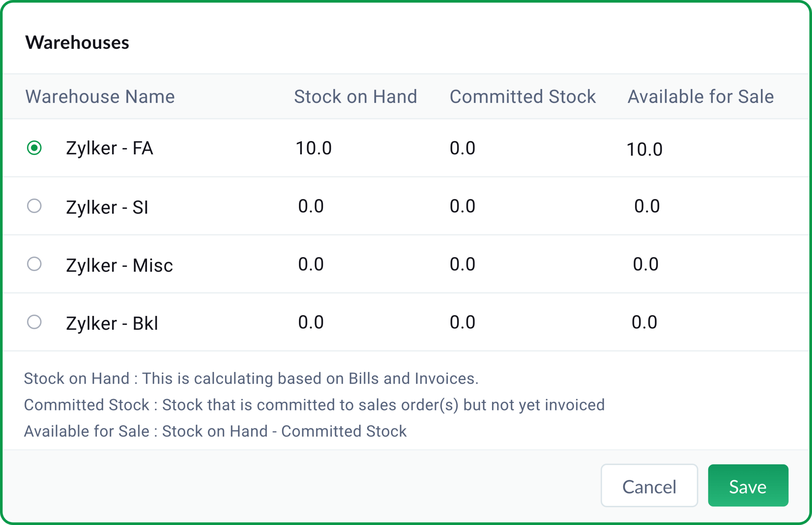Click the Committed Stock explanation text

pyautogui.click(x=314, y=405)
